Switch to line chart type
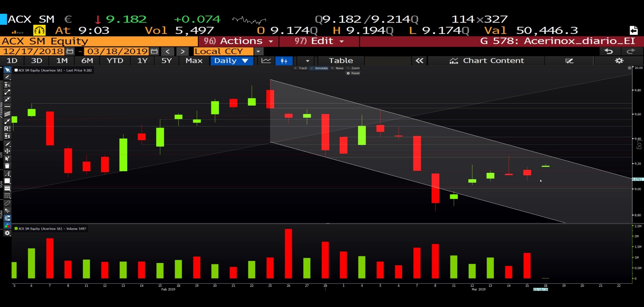This screenshot has width=644, height=307. coord(266,61)
